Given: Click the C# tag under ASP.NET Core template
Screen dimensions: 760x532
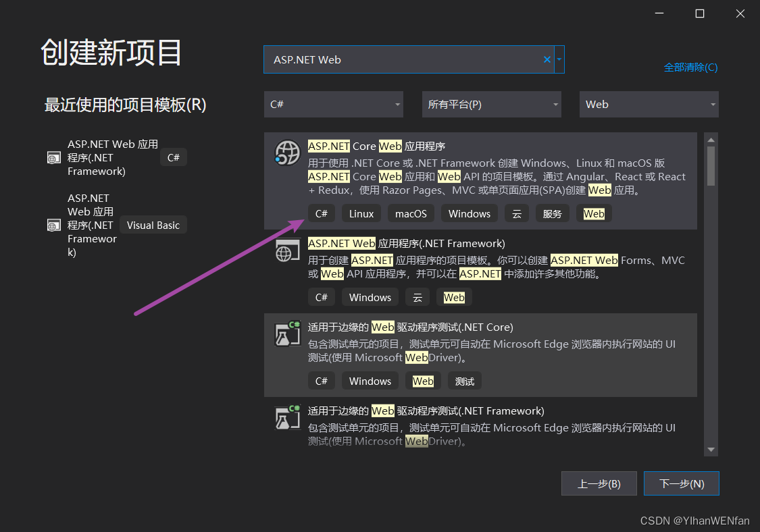Looking at the screenshot, I should 322,213.
